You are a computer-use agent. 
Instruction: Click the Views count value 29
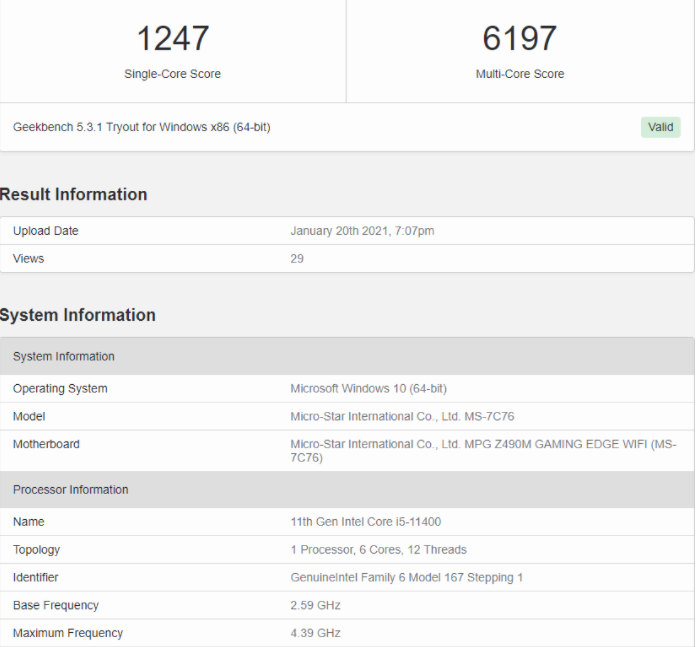tap(297, 259)
